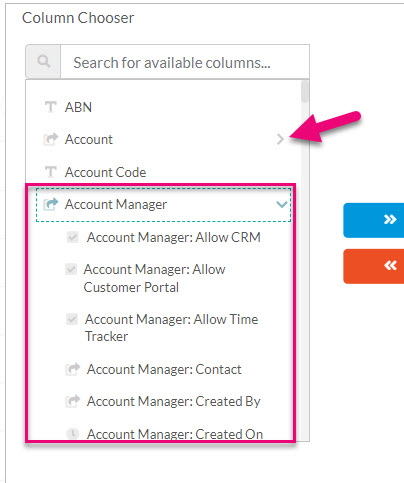Click the text-type icon beside ABN

(x=51, y=107)
